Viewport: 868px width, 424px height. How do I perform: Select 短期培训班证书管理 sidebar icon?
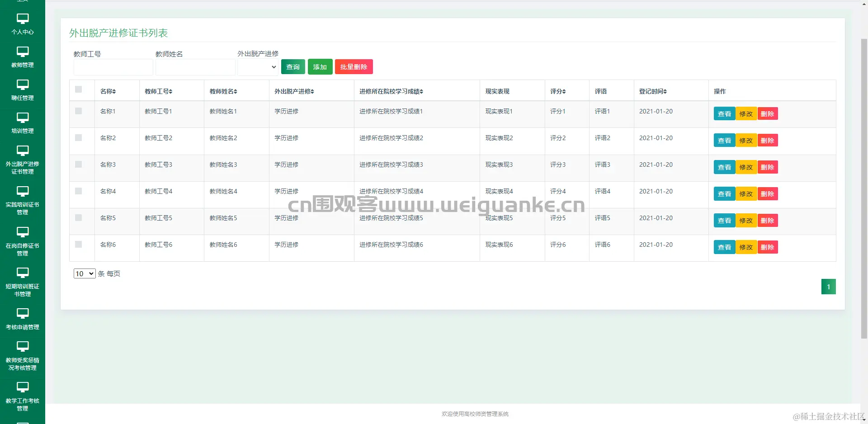click(23, 273)
